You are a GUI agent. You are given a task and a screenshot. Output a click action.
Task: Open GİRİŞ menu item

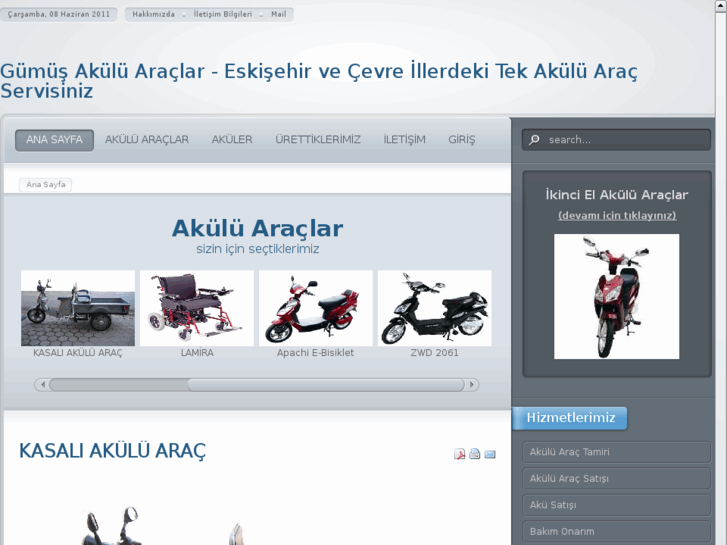pos(461,140)
